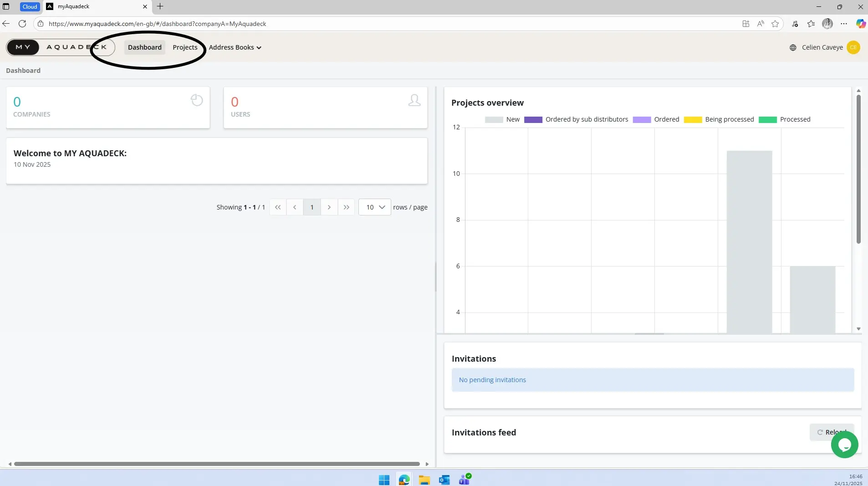Open Microsoft Teams from the taskbar

pos(465,480)
